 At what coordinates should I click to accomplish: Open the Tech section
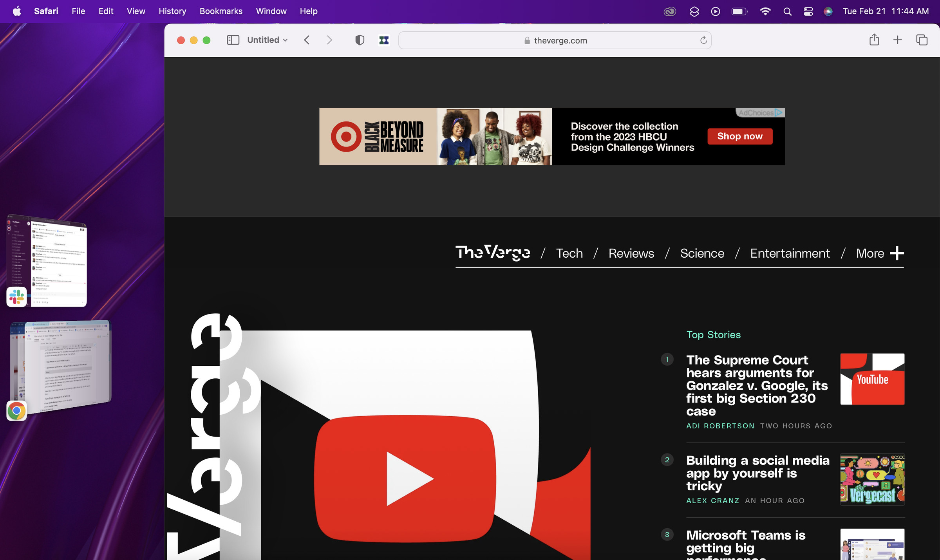pos(569,253)
